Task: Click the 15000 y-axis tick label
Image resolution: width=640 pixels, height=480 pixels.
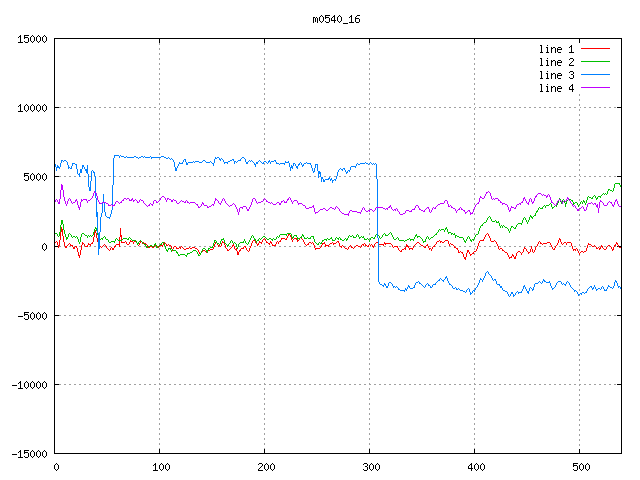Action: [x=32, y=39]
